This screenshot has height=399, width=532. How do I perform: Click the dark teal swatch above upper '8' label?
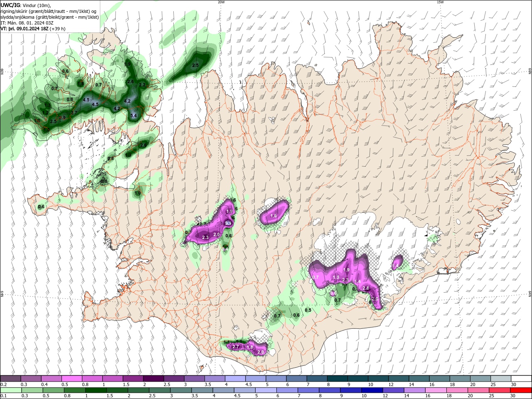tap(337, 378)
